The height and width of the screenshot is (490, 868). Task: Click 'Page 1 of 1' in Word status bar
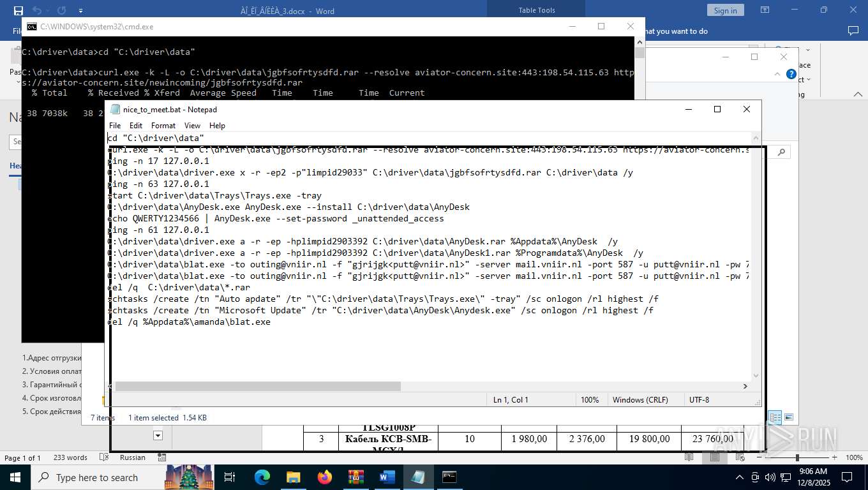point(22,458)
